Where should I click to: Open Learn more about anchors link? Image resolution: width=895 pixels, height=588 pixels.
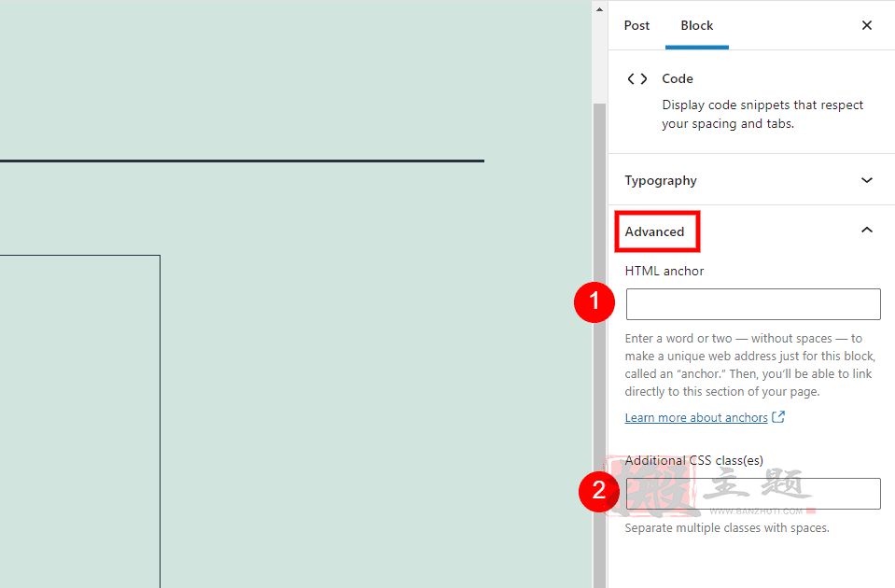pyautogui.click(x=696, y=418)
